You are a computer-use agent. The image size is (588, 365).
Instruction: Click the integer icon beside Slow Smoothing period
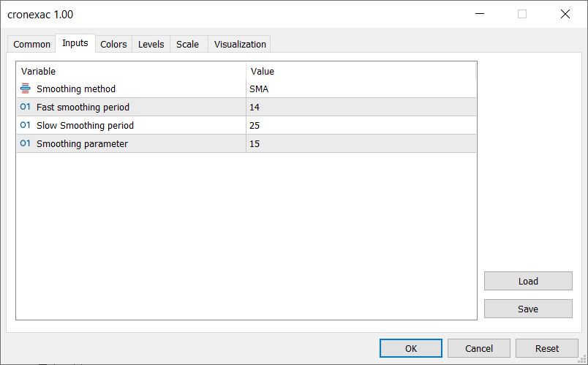tap(26, 125)
